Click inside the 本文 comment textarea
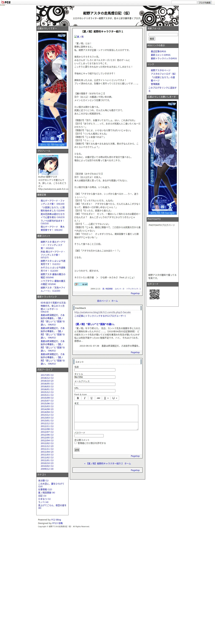The height and width of the screenshot is (644, 215). click(106, 417)
